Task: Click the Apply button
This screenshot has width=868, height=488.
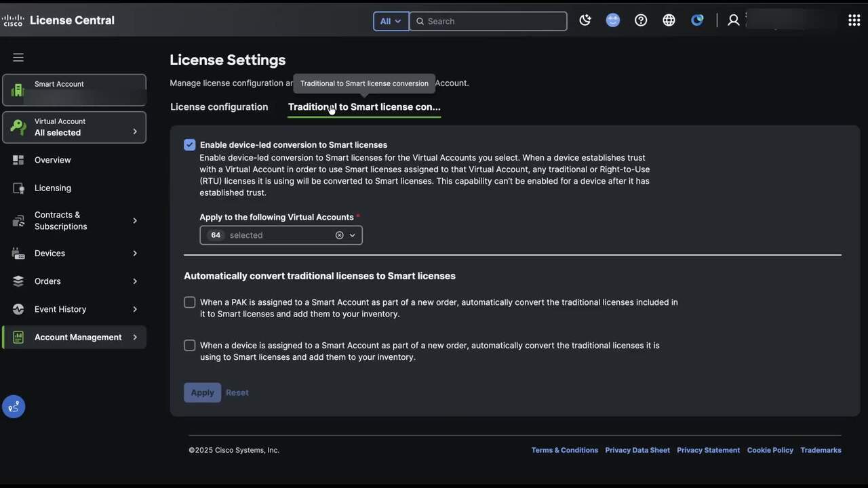Action: (x=202, y=392)
